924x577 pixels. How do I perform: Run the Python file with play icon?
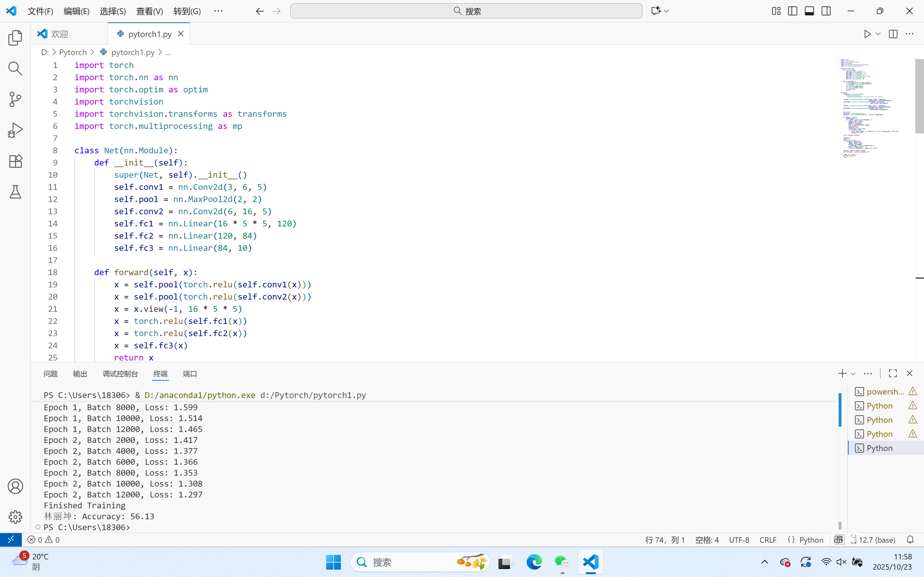(867, 34)
